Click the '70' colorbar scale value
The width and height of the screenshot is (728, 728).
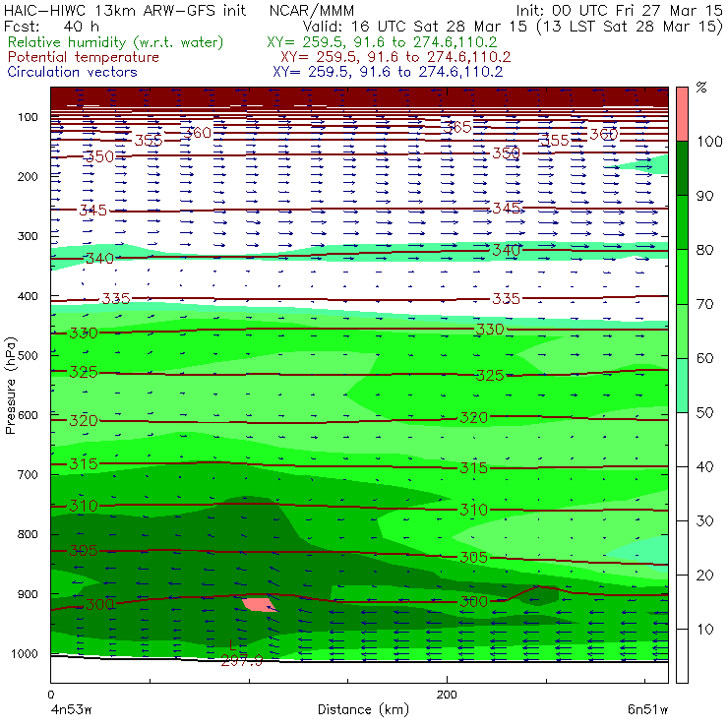(704, 304)
